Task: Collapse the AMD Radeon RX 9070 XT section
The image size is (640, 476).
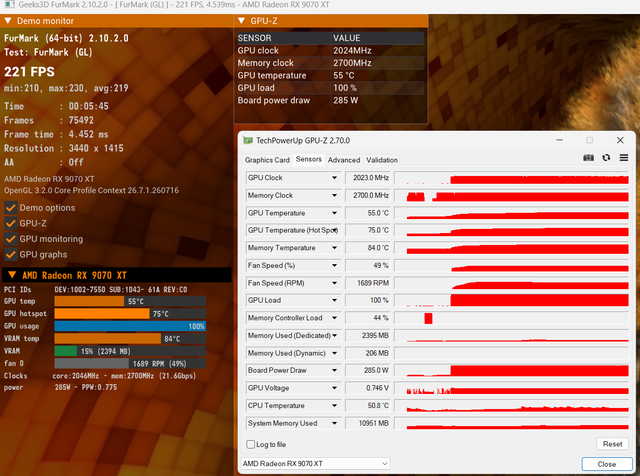Action: (x=12, y=275)
